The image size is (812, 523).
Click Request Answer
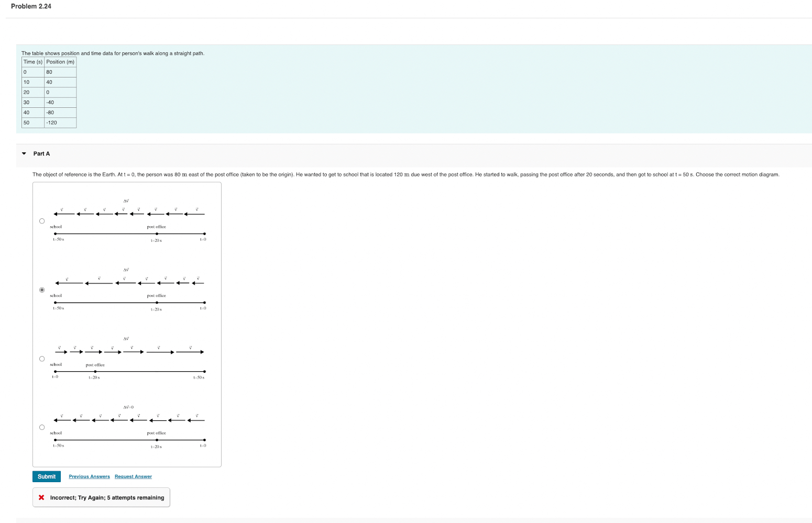pyautogui.click(x=133, y=476)
